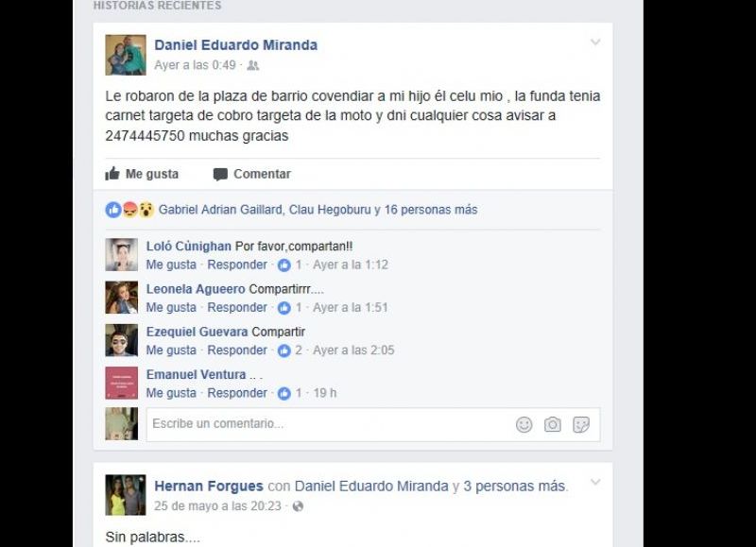Reply to Emanuel Ventura's comment

point(237,393)
